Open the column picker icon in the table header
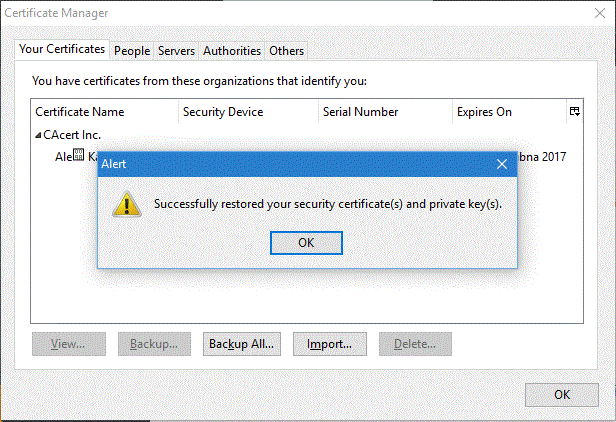The height and width of the screenshot is (422, 616). pos(574,112)
